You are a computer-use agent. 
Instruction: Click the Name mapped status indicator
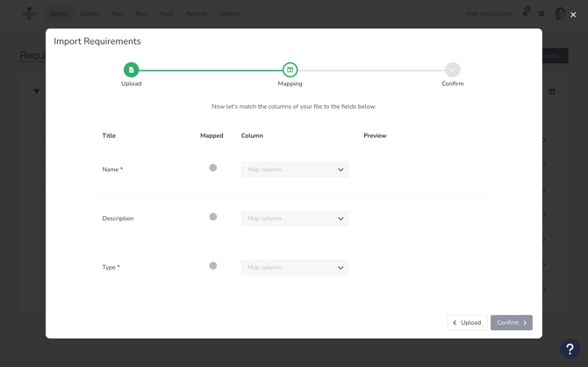(212, 168)
